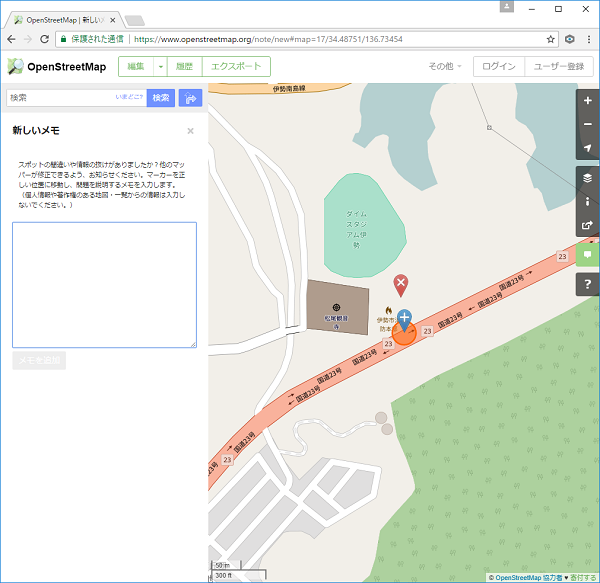This screenshot has height=583, width=600.
Task: Click the browser address bar URL
Action: 268,39
